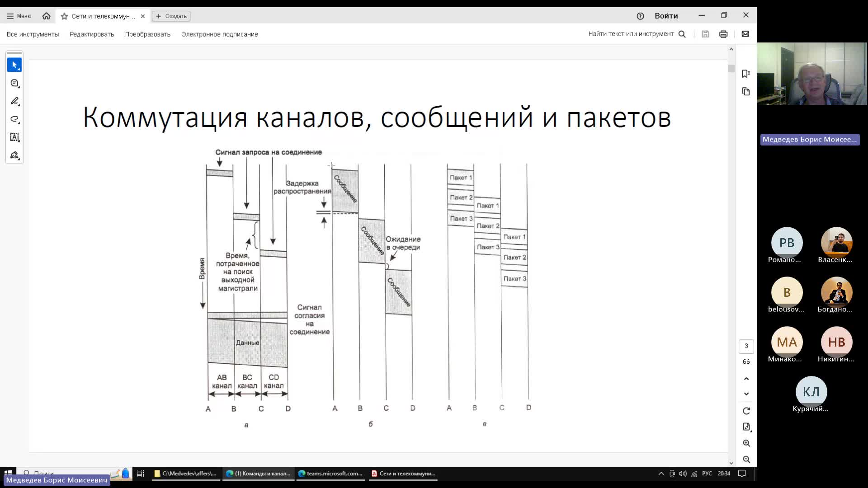Switch to teams.microsoft.com taskbar window

coord(330,474)
